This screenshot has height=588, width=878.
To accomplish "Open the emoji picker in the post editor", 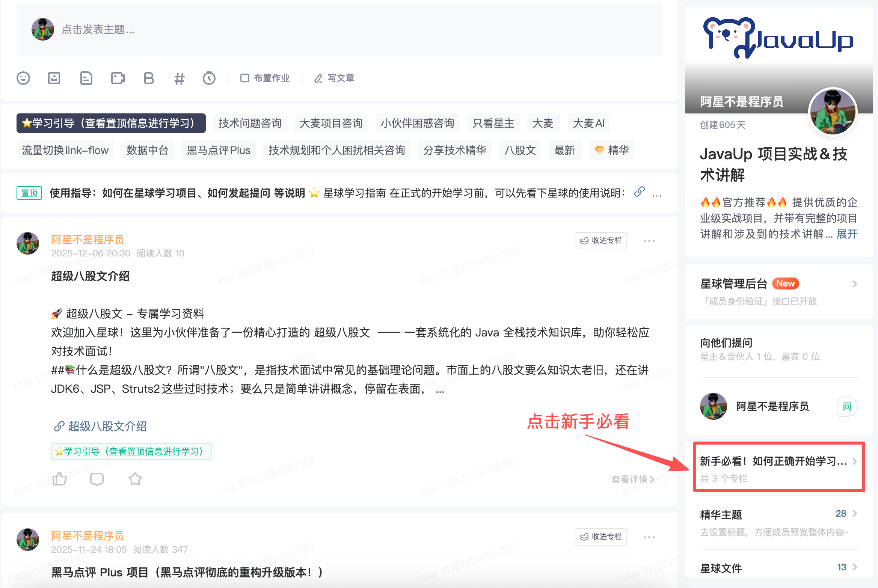I will 23,78.
